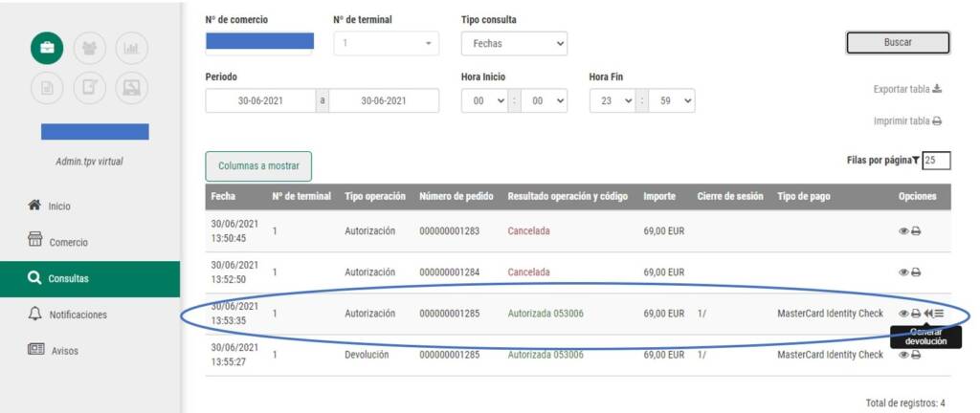Viewport: 980px width, 413px height.
Task: Go to Comercio in the sidebar
Action: (x=68, y=242)
